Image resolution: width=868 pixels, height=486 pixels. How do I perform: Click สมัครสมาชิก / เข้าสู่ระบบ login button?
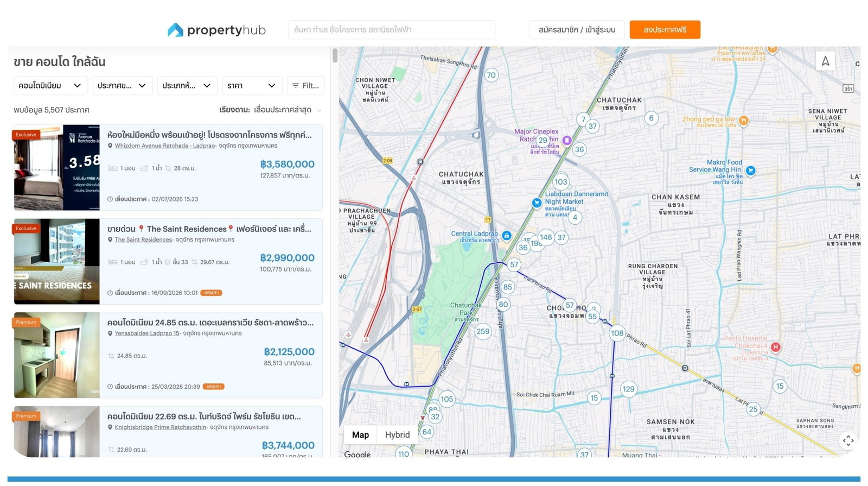coord(577,30)
